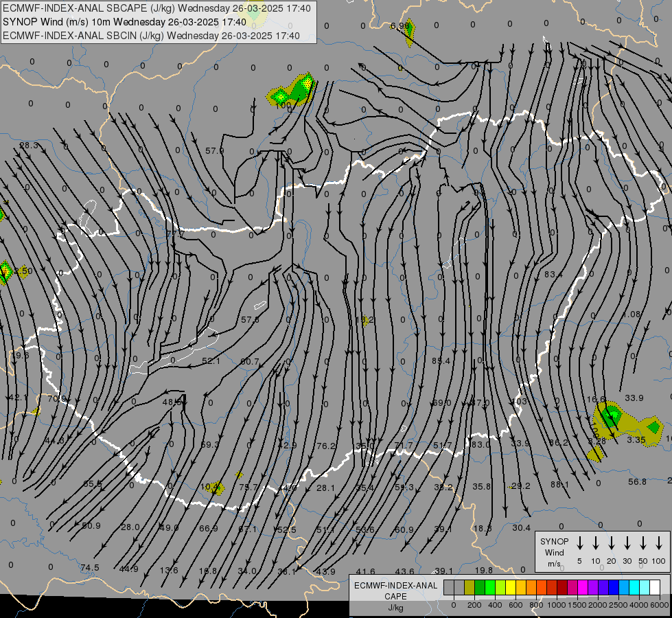Click the 85.4 map value
Screen dimensions: 672x618
[441, 360]
